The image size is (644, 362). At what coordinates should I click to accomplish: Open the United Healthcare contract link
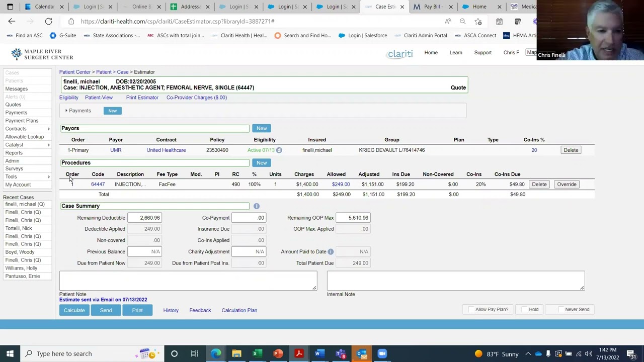pyautogui.click(x=166, y=150)
